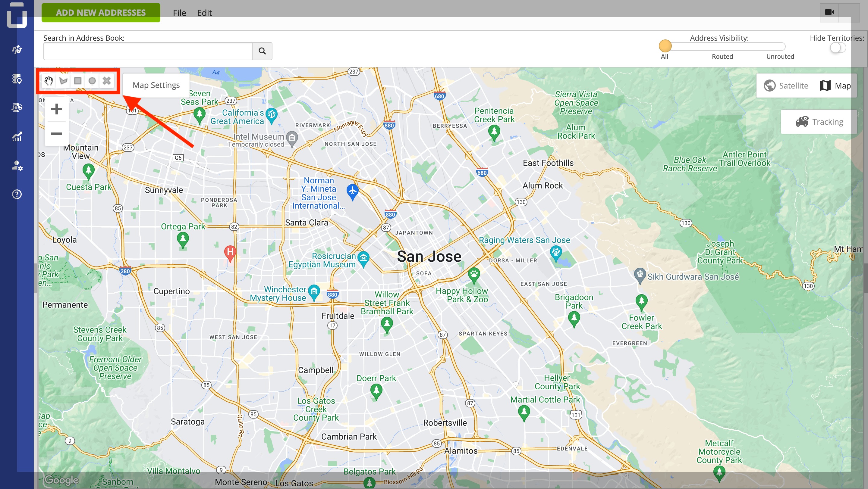The image size is (868, 489).
Task: Click the magnifier search button
Action: [x=262, y=51]
